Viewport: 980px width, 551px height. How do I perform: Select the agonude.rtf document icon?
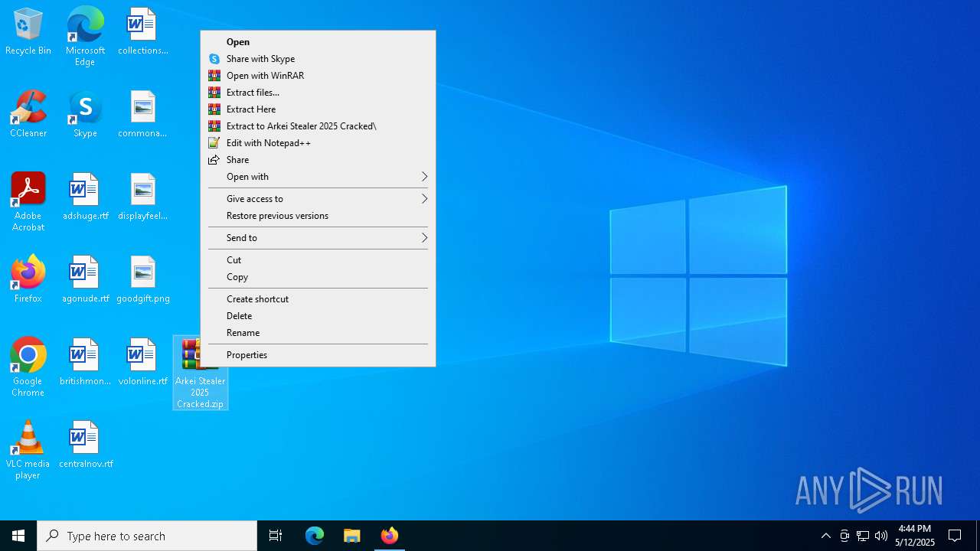(85, 280)
